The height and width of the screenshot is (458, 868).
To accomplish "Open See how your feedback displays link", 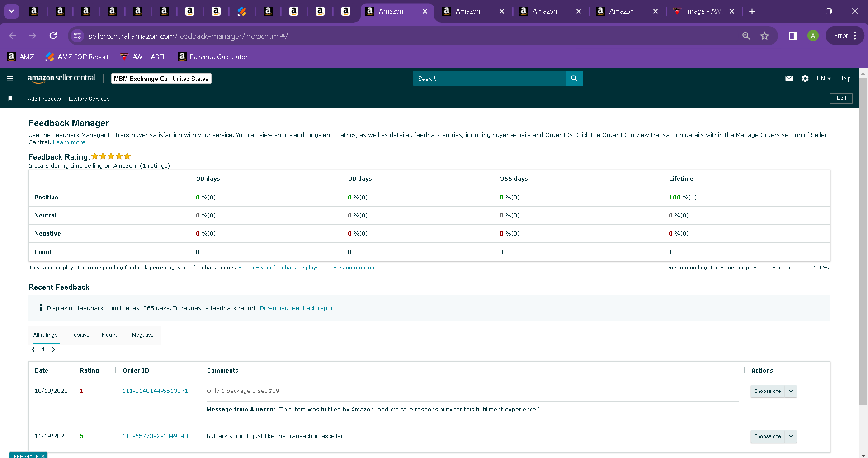I will [x=307, y=268].
